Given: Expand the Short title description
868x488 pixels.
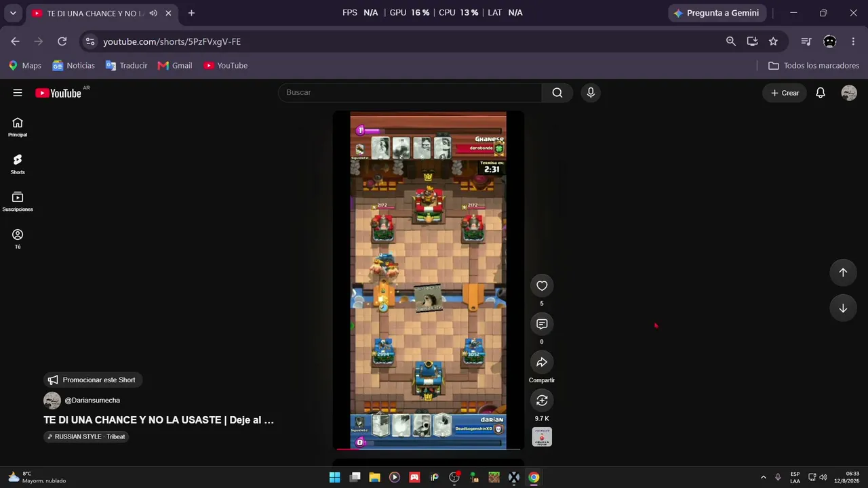Looking at the screenshot, I should [159, 420].
